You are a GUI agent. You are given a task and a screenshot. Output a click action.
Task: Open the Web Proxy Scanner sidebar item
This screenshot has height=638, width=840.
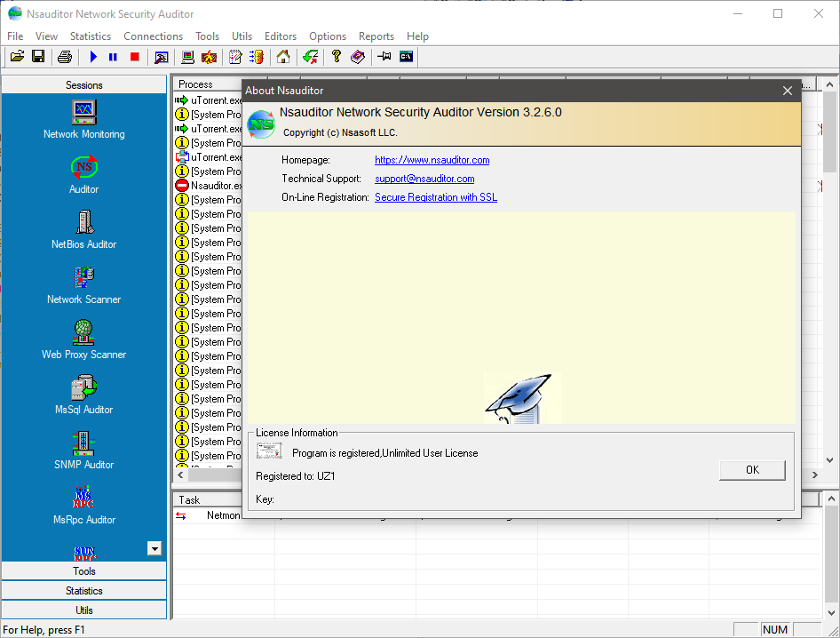click(x=84, y=340)
